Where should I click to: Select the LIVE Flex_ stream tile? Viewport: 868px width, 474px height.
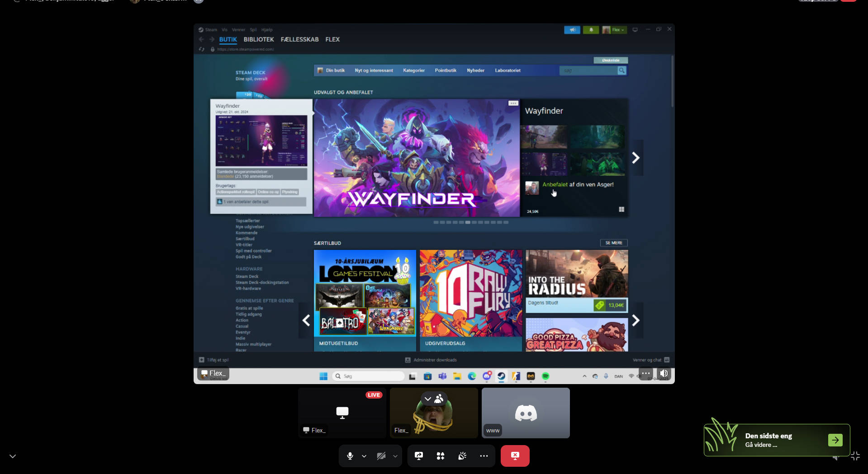coord(342,413)
